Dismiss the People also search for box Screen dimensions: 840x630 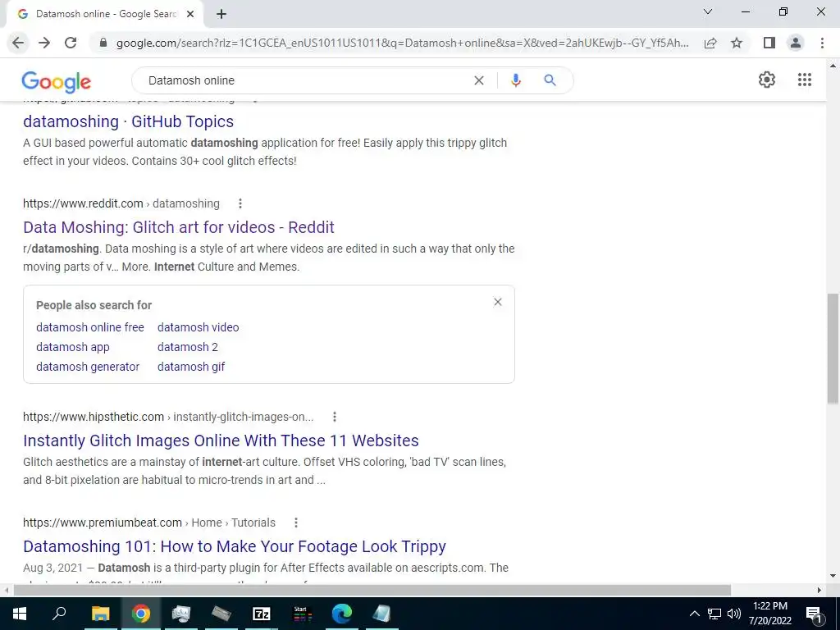pos(498,302)
